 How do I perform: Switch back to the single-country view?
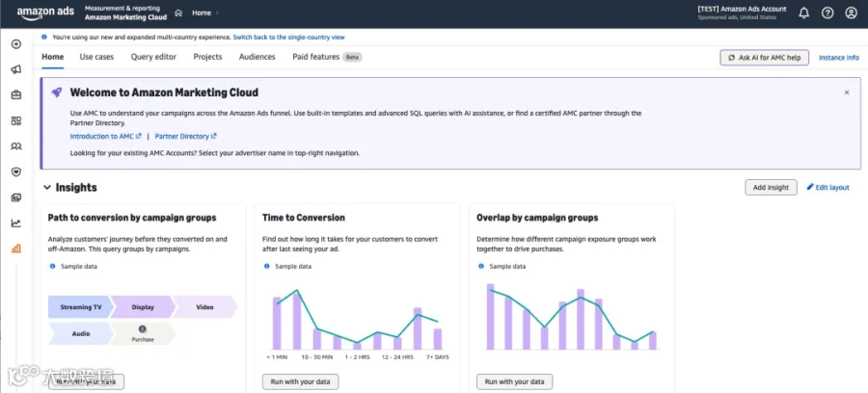(289, 37)
